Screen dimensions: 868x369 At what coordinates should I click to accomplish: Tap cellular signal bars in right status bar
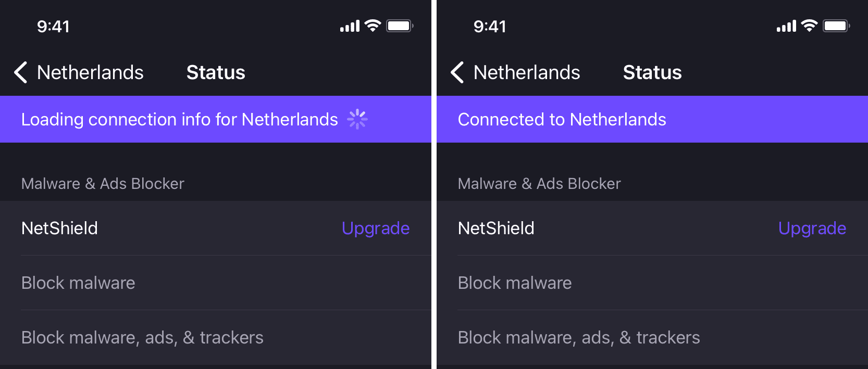coord(786,26)
